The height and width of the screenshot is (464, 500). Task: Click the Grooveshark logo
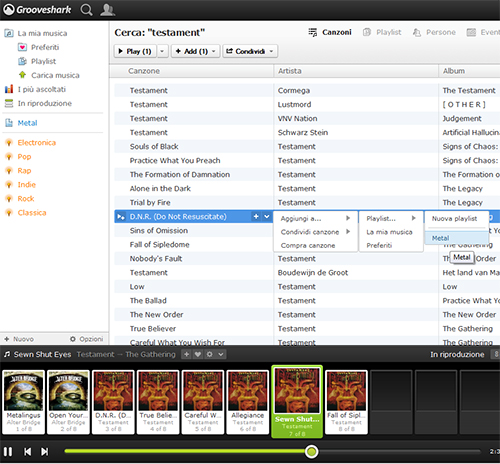(37, 10)
